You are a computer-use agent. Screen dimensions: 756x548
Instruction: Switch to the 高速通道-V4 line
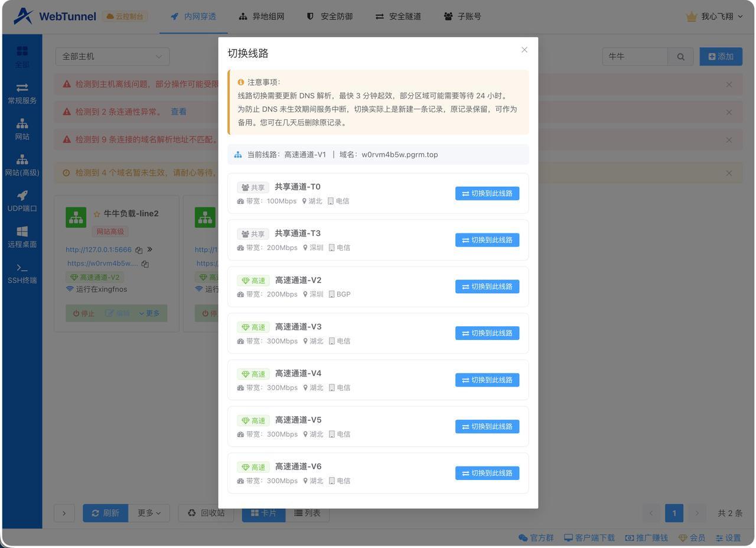click(x=487, y=380)
